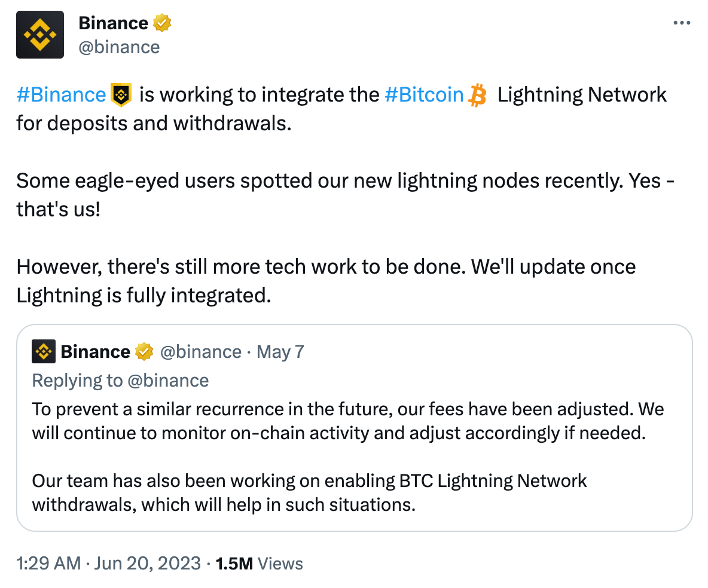Click the small Binance avatar in quoted tweet
Image resolution: width=708 pixels, height=588 pixels.
[x=44, y=352]
